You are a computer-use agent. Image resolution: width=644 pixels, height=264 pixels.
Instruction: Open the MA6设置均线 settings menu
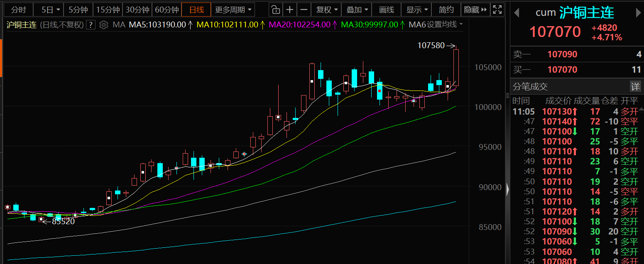pos(436,25)
